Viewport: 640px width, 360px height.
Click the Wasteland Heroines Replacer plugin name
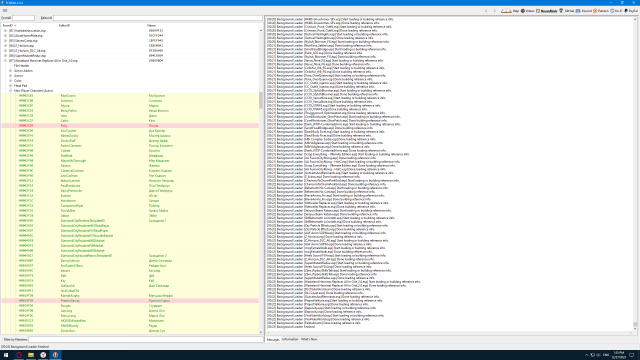coord(43,60)
